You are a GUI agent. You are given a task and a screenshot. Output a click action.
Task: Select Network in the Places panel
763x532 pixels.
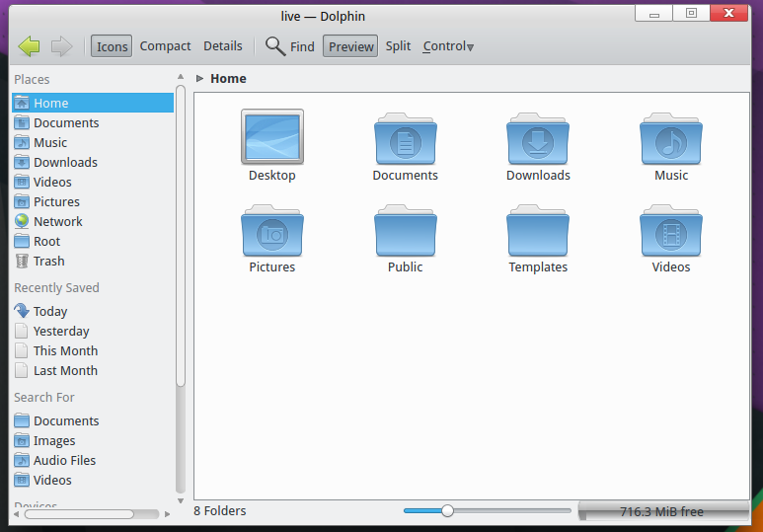click(x=57, y=222)
